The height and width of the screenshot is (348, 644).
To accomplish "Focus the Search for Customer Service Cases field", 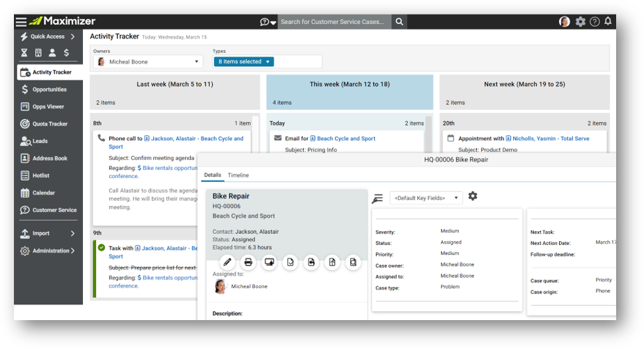I will click(x=334, y=22).
